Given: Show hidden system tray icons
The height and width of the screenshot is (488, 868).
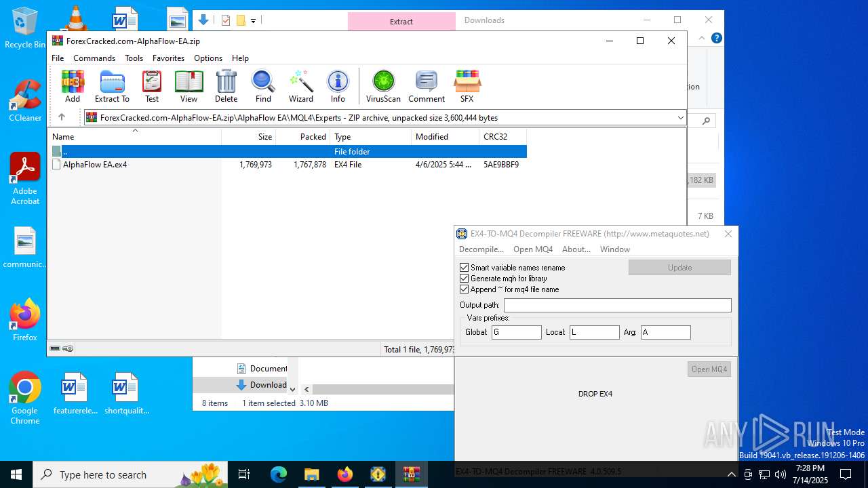Looking at the screenshot, I should coord(732,474).
